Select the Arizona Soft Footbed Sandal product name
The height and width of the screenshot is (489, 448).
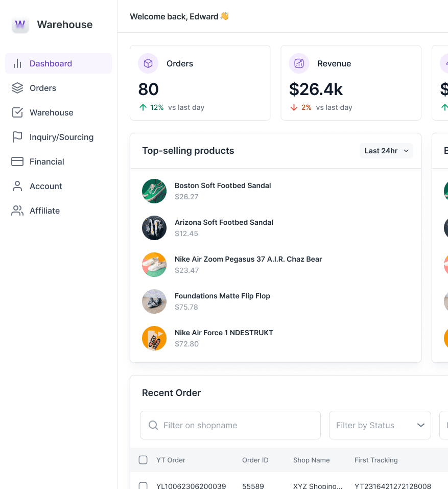pyautogui.click(x=224, y=222)
